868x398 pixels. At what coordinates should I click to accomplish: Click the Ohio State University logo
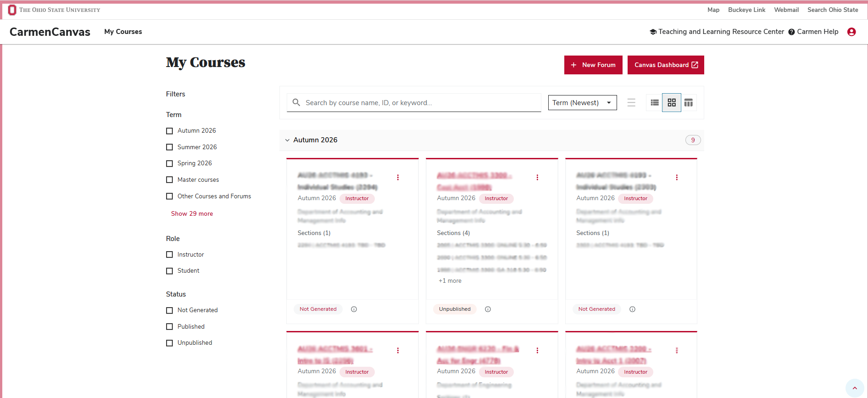pyautogui.click(x=54, y=10)
